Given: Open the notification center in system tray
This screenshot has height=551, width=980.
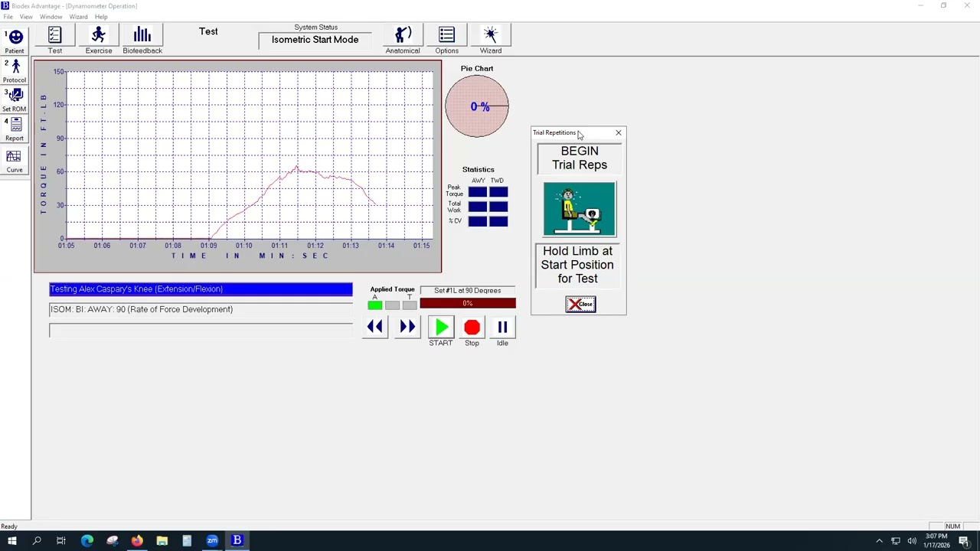Looking at the screenshot, I should click(x=964, y=541).
